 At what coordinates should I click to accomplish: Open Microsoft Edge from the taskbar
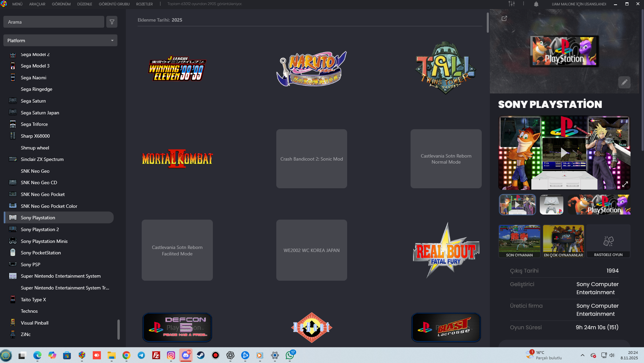[x=37, y=355]
